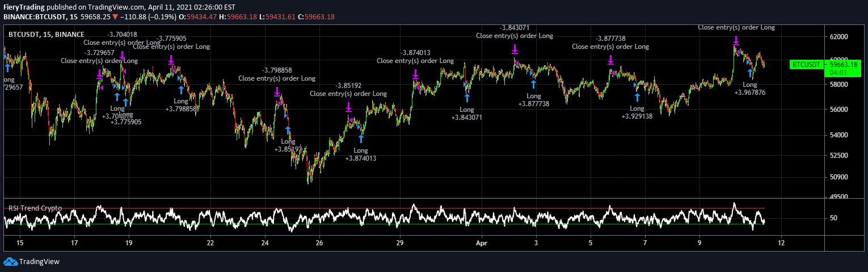Click the magenta close arrow below -3.877738 label
This screenshot has height=272, width=868.
(610, 60)
